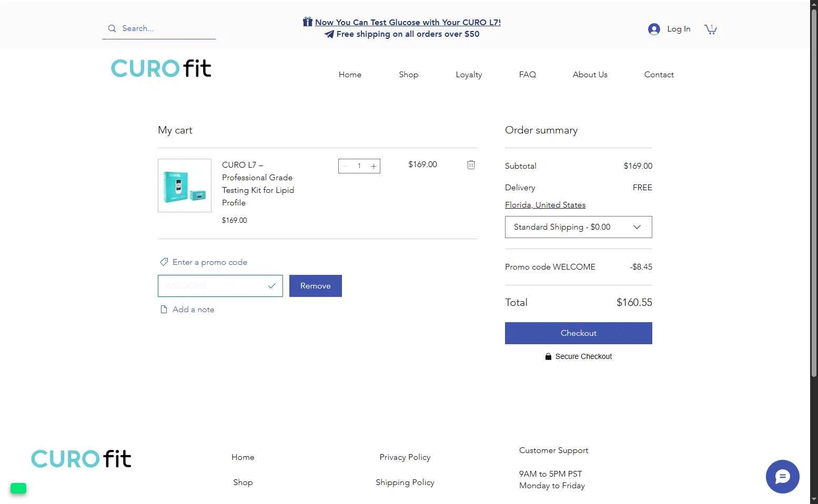Viewport: 818px width, 504px height.
Task: Click the Free shipping over $50 banner text
Action: tap(408, 34)
